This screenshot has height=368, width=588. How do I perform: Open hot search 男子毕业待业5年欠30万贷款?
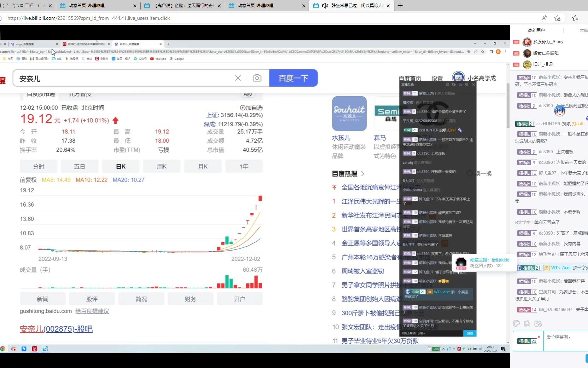coord(380,341)
